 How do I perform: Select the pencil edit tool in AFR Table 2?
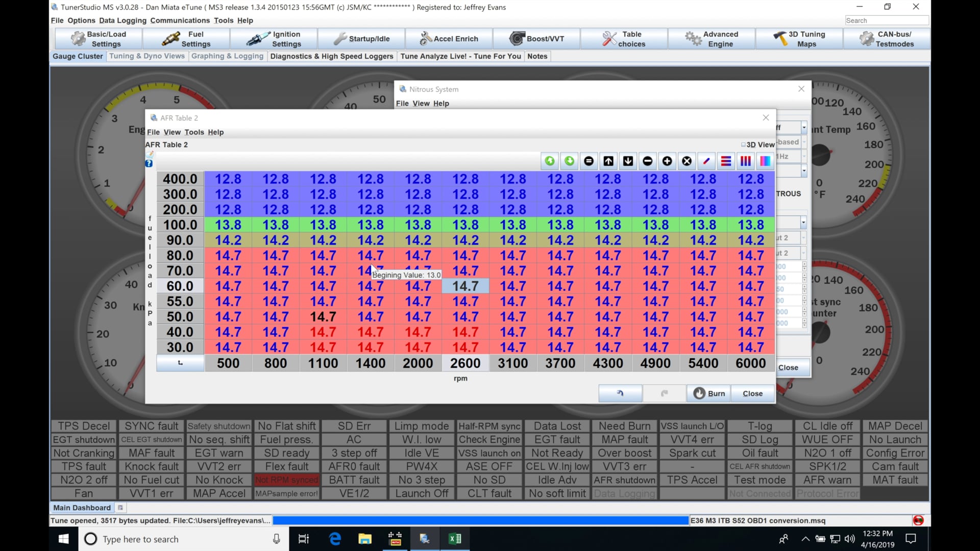(x=706, y=161)
